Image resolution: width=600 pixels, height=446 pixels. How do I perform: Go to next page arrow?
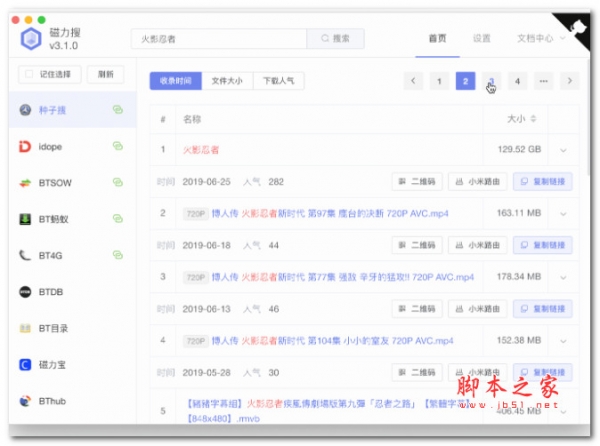tap(569, 81)
